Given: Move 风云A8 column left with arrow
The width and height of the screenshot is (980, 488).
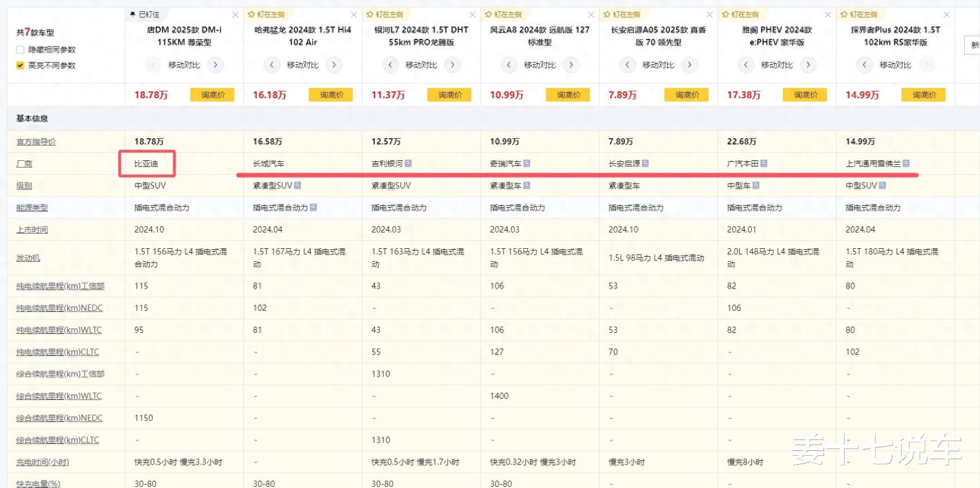Looking at the screenshot, I should 509,65.
